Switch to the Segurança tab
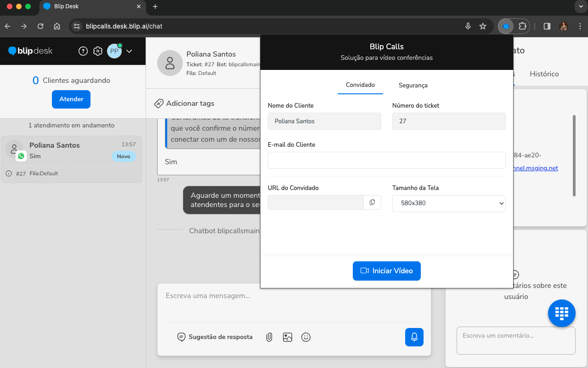The image size is (588, 368). pyautogui.click(x=413, y=86)
